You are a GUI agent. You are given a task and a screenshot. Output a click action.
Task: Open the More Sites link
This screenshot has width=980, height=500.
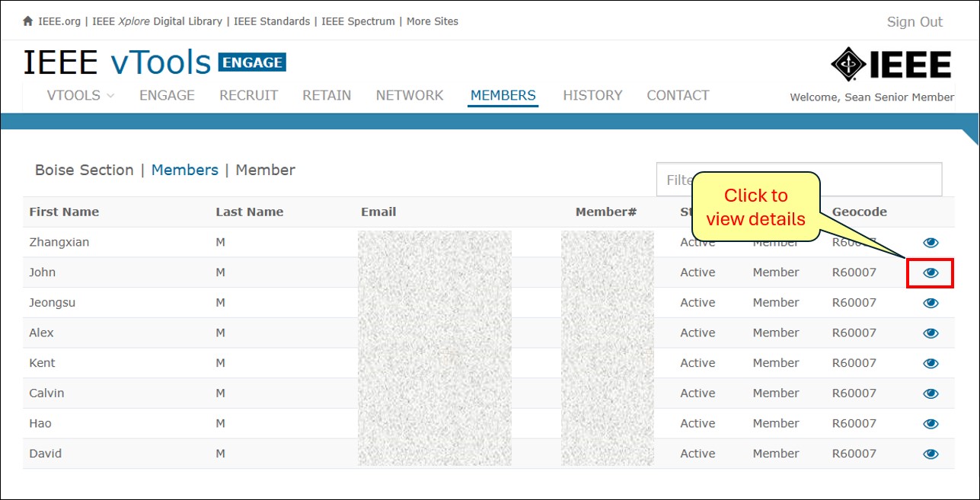click(x=433, y=21)
